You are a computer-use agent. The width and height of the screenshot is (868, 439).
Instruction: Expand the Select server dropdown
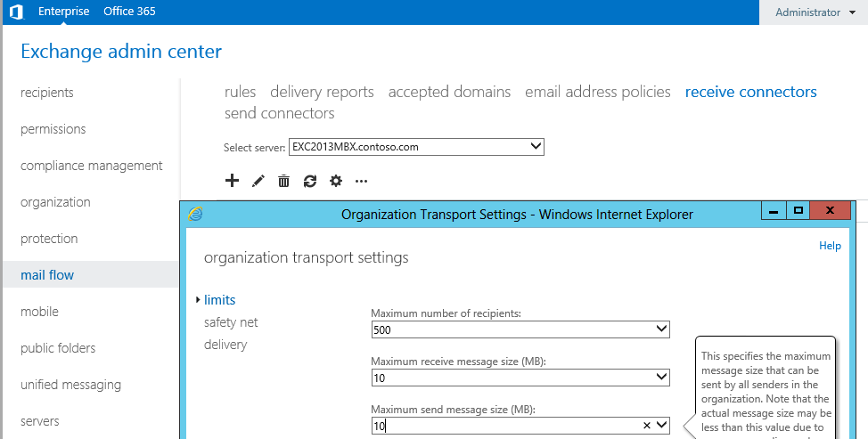point(535,147)
